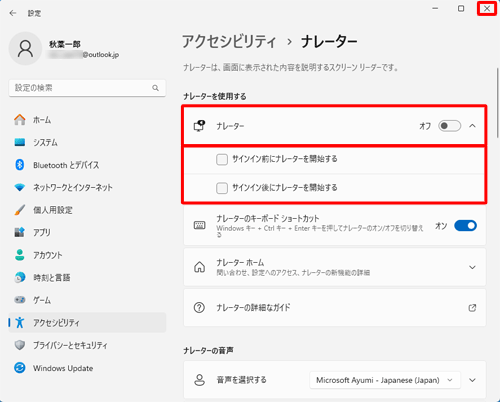
Task: Open the user profile avatar
Action: 25,49
